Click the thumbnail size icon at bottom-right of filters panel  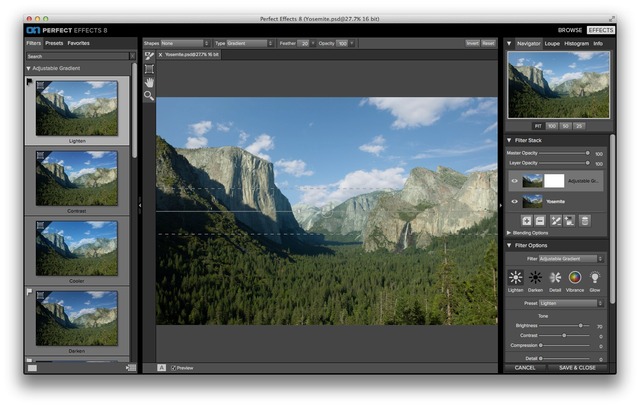pyautogui.click(x=131, y=368)
